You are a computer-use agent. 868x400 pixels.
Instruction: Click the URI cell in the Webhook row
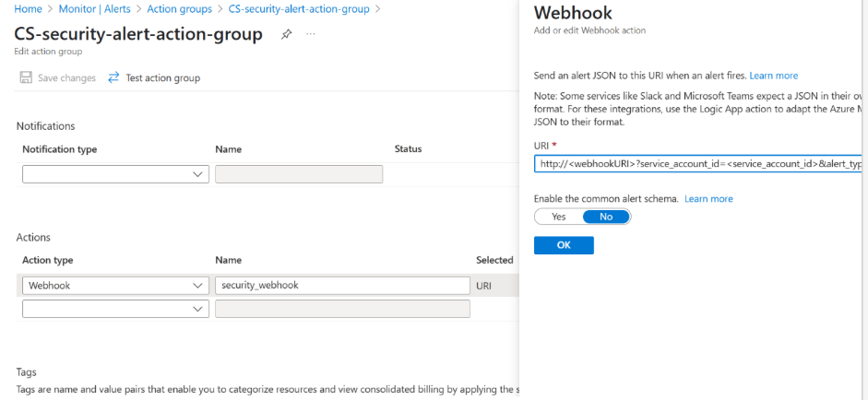point(483,286)
